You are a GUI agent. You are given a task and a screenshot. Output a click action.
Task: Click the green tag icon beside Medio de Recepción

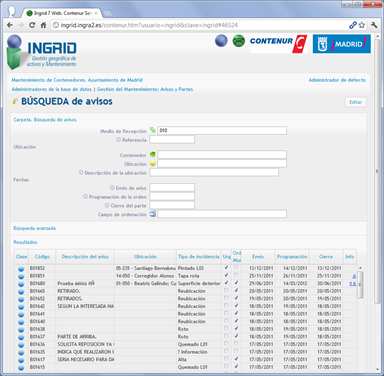pyautogui.click(x=153, y=130)
